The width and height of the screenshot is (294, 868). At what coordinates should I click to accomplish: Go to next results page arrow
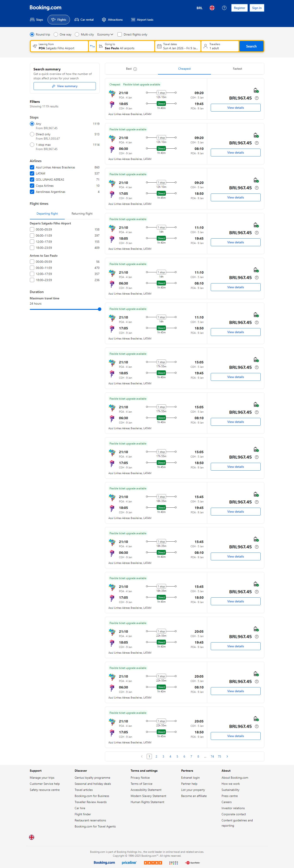pos(227,756)
